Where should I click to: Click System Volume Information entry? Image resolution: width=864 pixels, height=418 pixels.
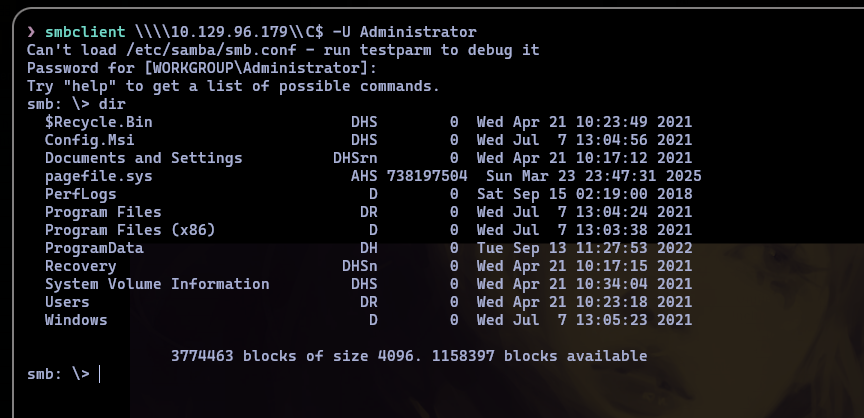pyautogui.click(x=157, y=284)
